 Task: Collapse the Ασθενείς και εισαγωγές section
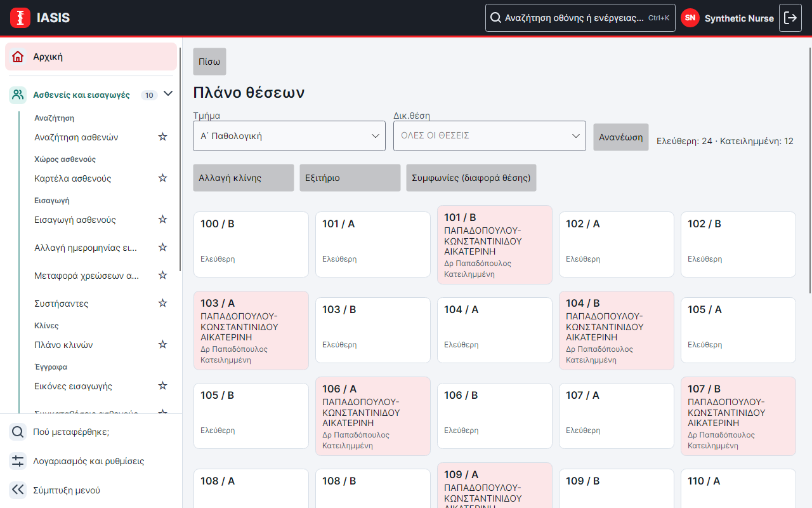tap(168, 94)
